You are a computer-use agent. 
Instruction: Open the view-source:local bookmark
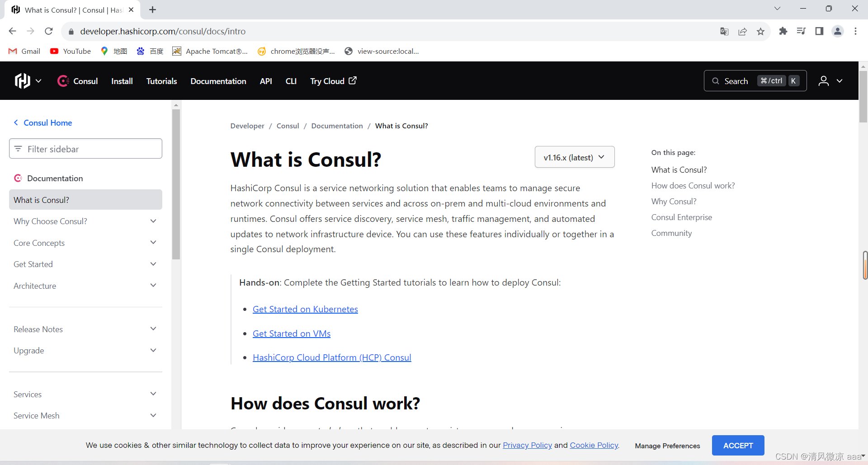click(382, 51)
